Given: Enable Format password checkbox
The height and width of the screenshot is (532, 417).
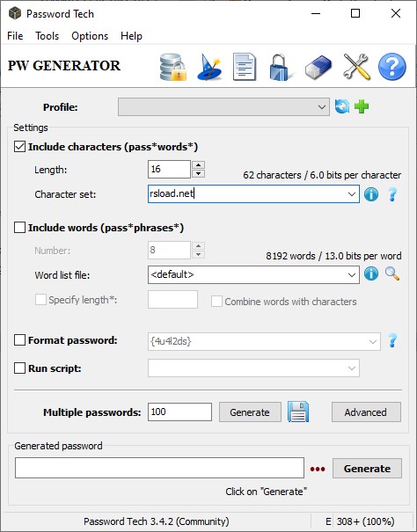Looking at the screenshot, I should pos(19,340).
